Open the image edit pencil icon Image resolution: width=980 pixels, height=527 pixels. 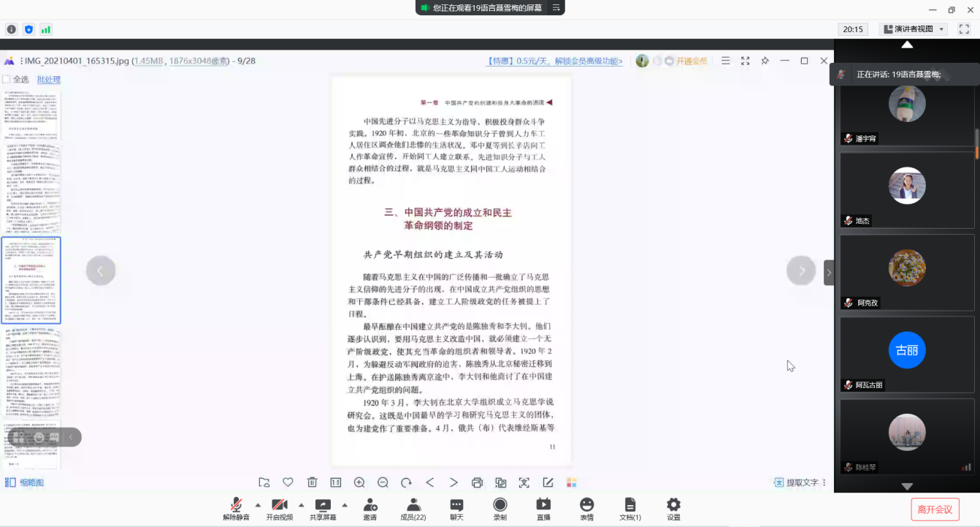pos(548,482)
